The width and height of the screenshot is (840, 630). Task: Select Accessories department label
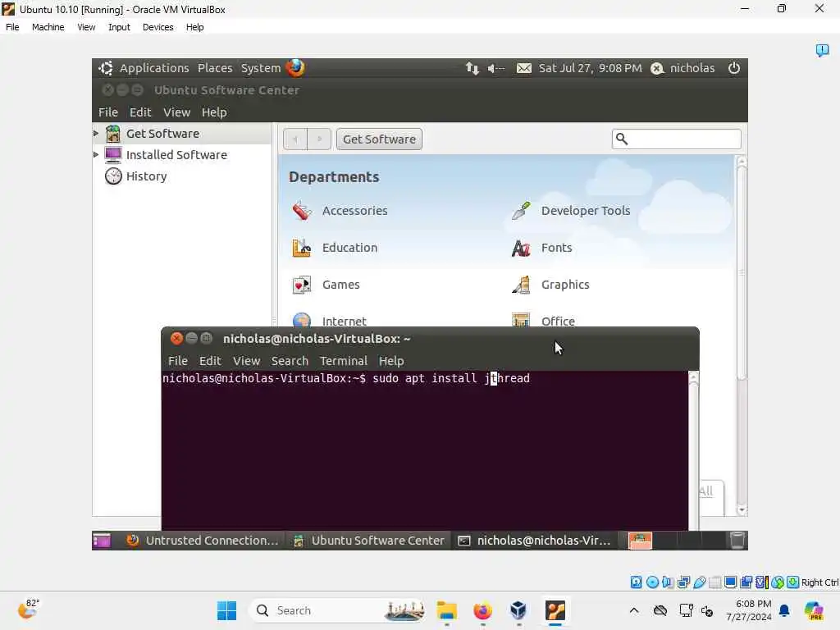[x=354, y=211]
